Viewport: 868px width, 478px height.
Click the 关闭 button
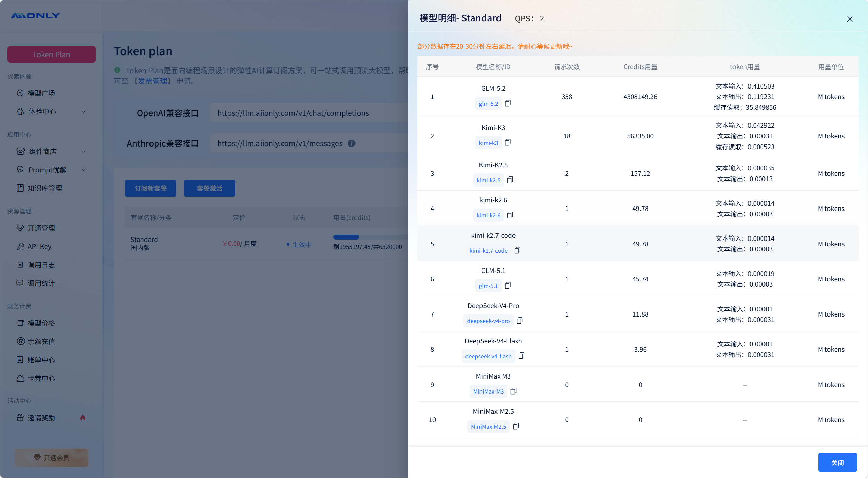coord(837,462)
